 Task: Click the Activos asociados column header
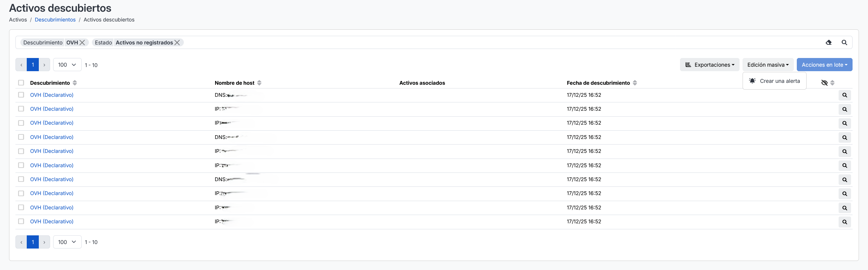422,83
